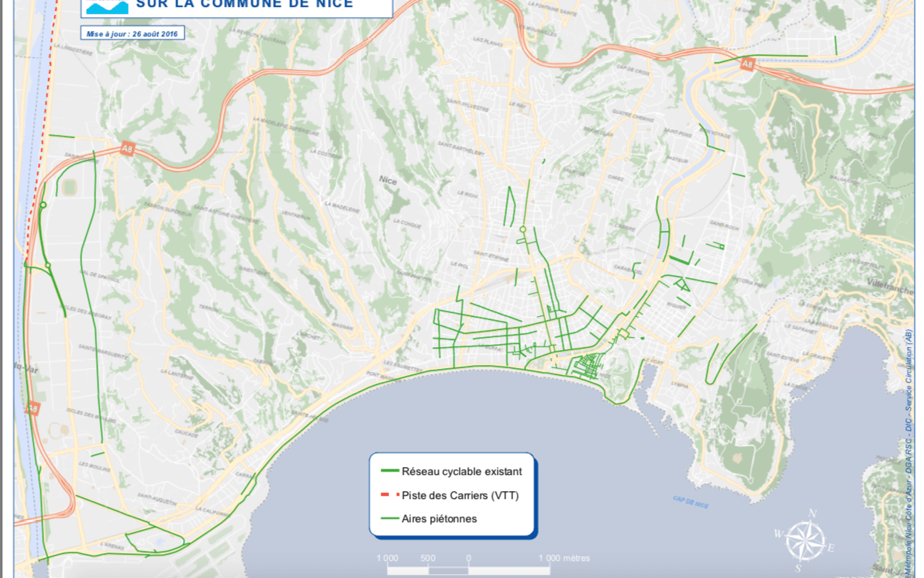Image resolution: width=924 pixels, height=578 pixels.
Task: Click the 'Nice' city label on the map
Action: [387, 179]
